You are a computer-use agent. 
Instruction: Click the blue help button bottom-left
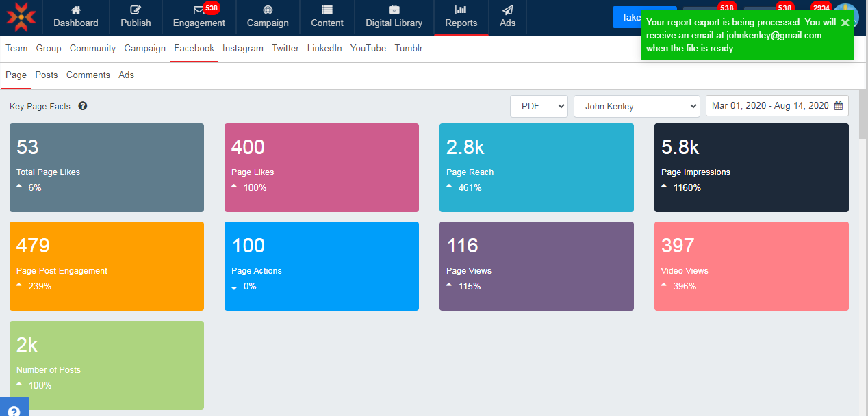[x=14, y=408]
